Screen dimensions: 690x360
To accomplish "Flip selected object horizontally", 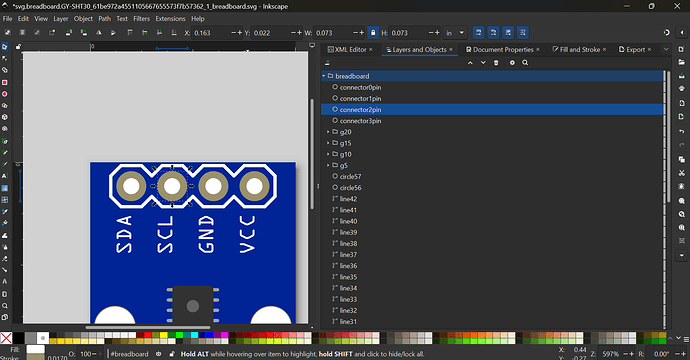I will click(x=99, y=33).
